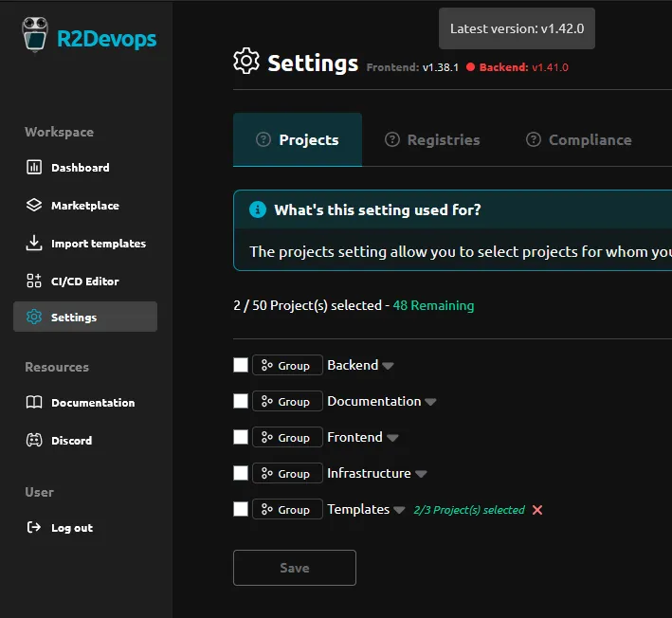The image size is (672, 618).
Task: Click the Dashboard chart icon
Action: point(34,167)
